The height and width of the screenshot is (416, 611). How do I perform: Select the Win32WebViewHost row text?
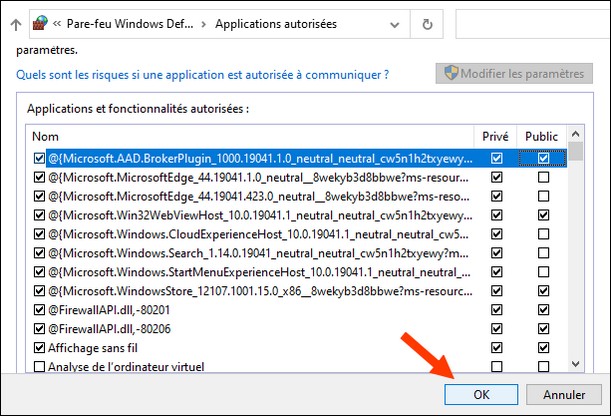260,215
